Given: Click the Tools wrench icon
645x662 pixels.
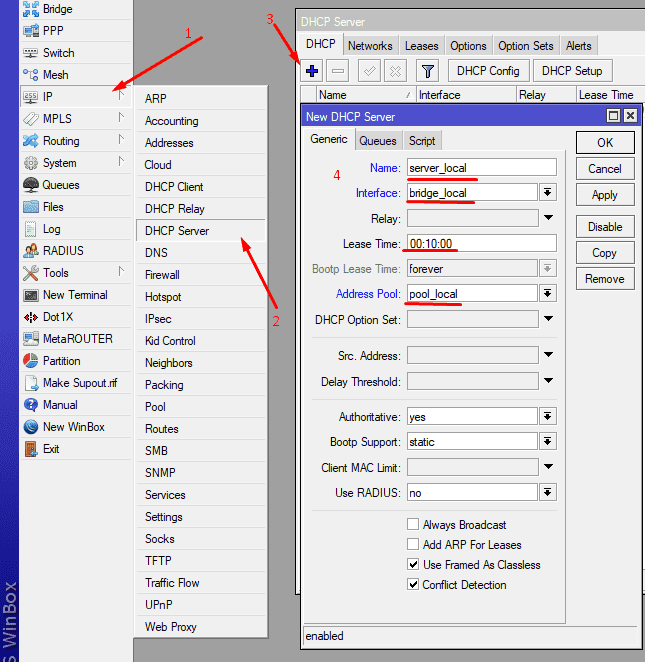Looking at the screenshot, I should (30, 273).
